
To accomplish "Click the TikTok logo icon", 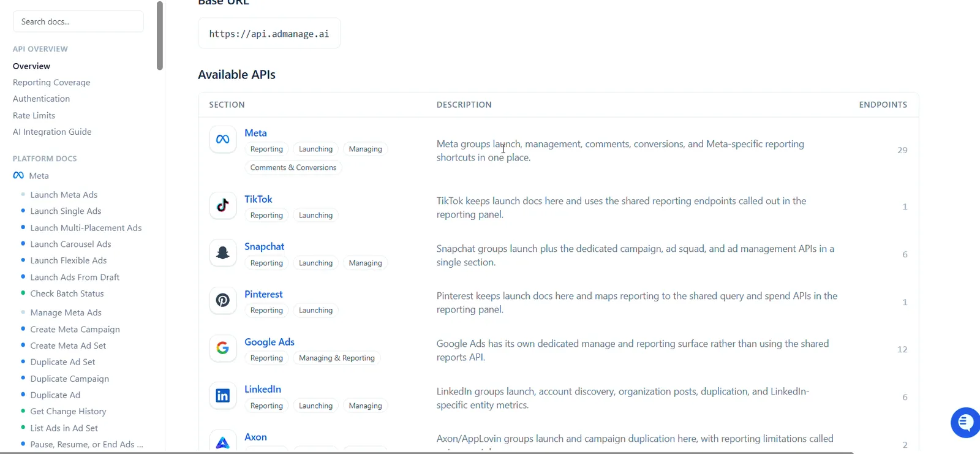I will click(222, 205).
